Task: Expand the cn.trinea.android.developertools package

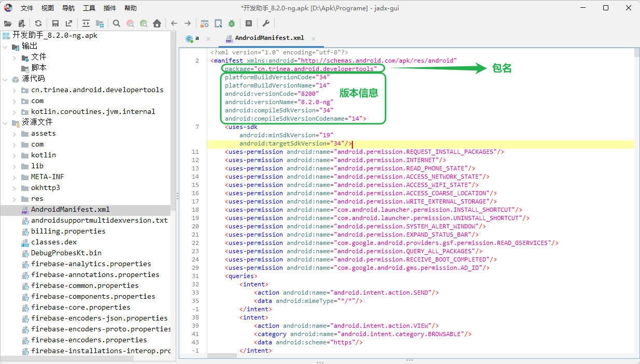Action: point(15,90)
